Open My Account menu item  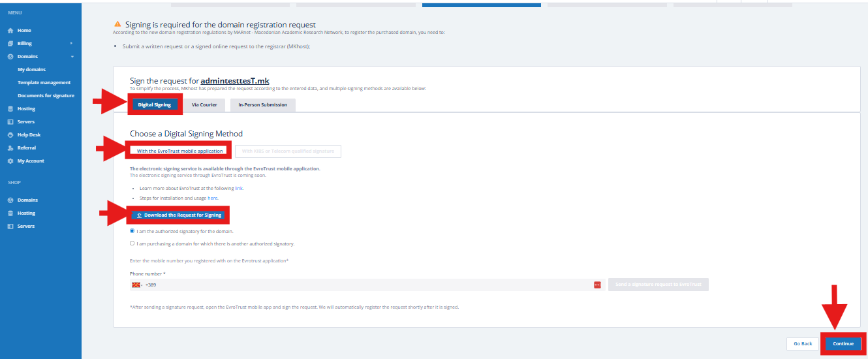tap(31, 161)
